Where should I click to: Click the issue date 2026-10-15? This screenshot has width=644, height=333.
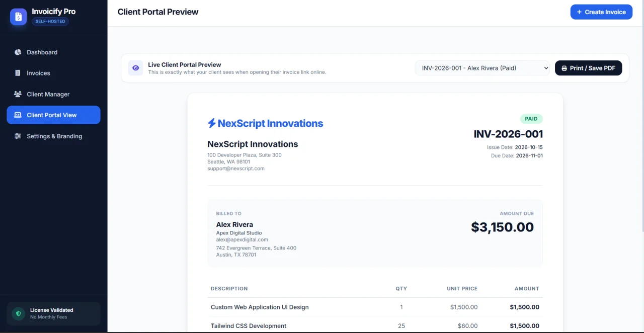click(x=529, y=147)
